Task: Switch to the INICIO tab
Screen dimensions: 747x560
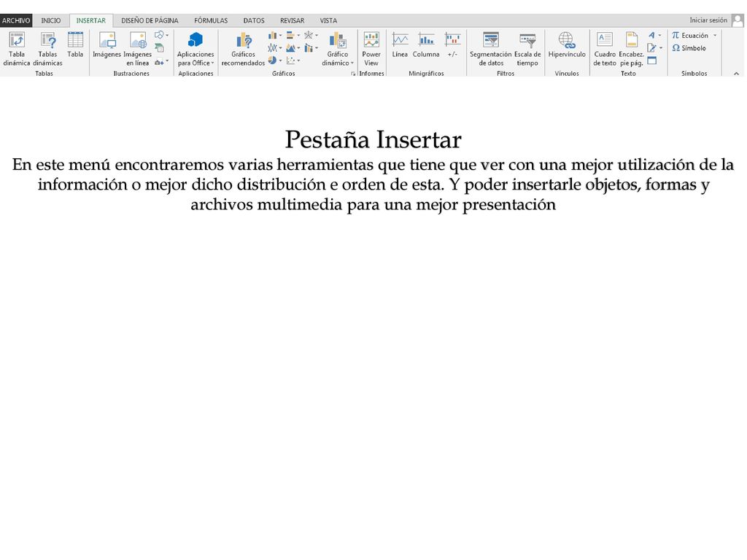Action: (51, 20)
